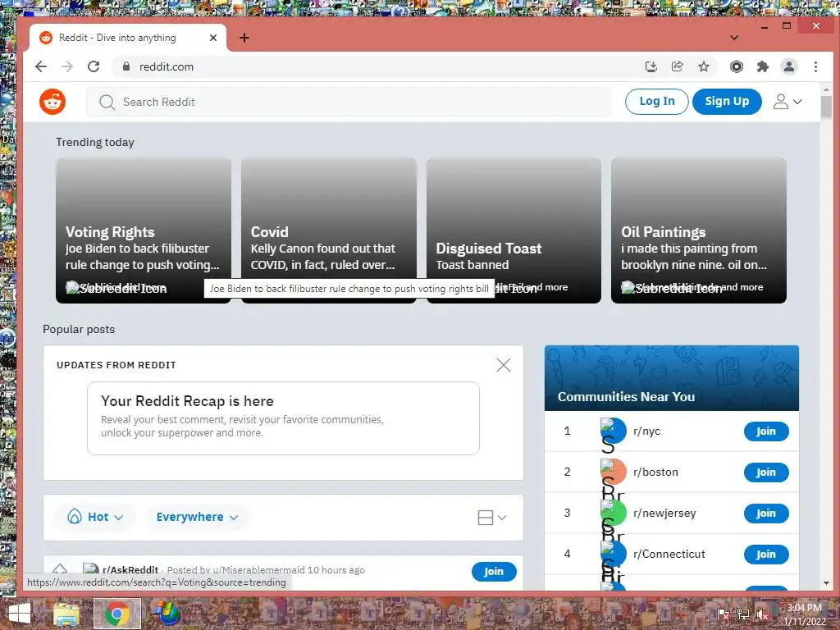Image resolution: width=840 pixels, height=630 pixels.
Task: Open the Extensions puzzle piece menu
Action: (762, 66)
